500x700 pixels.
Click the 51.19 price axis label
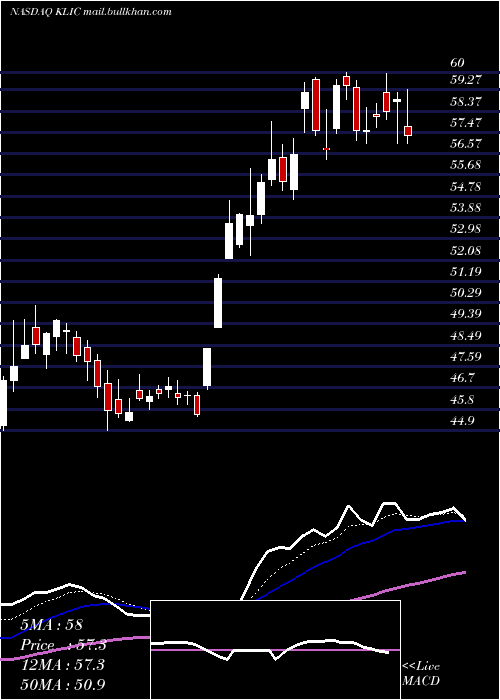[467, 271]
